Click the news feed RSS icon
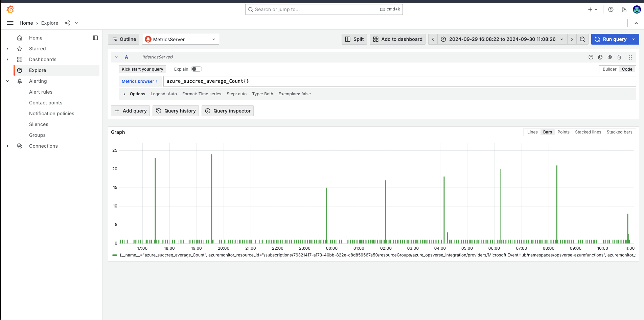 [x=624, y=9]
